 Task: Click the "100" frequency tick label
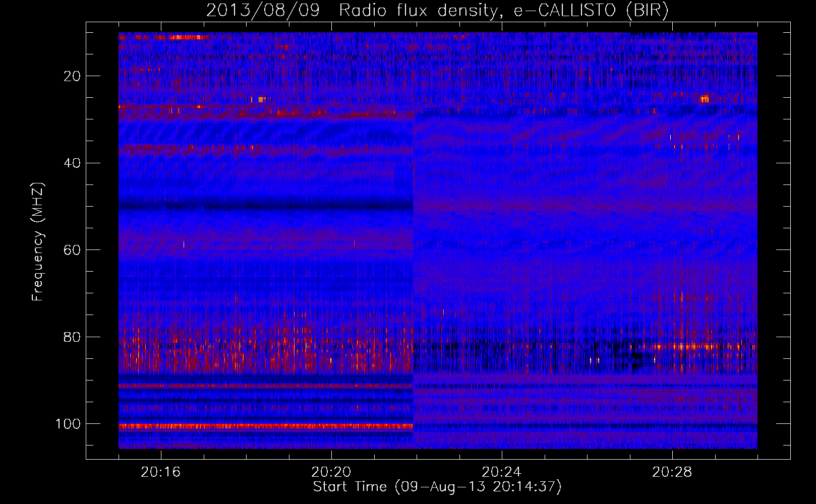[68, 424]
